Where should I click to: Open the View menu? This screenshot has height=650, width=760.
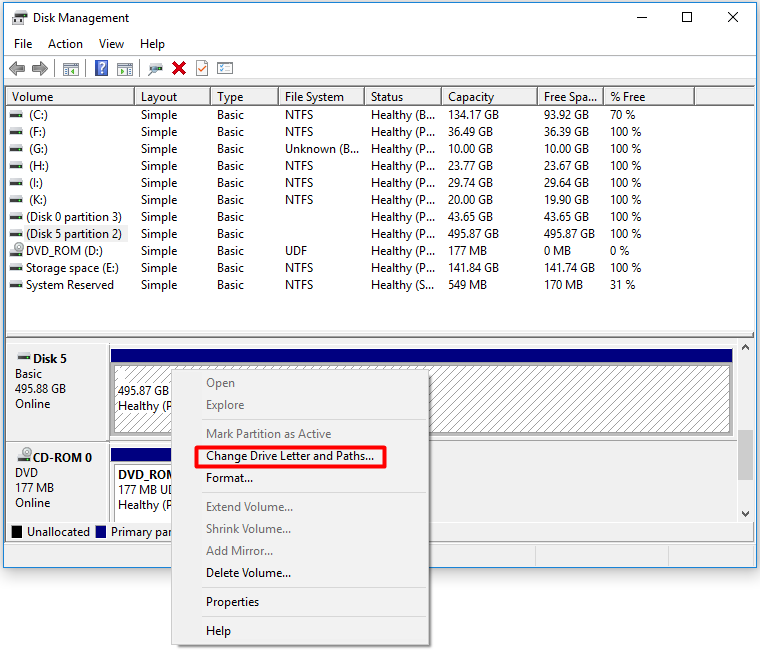pos(111,44)
